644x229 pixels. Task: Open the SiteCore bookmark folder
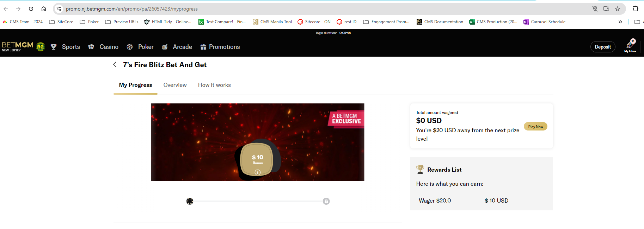[61, 22]
